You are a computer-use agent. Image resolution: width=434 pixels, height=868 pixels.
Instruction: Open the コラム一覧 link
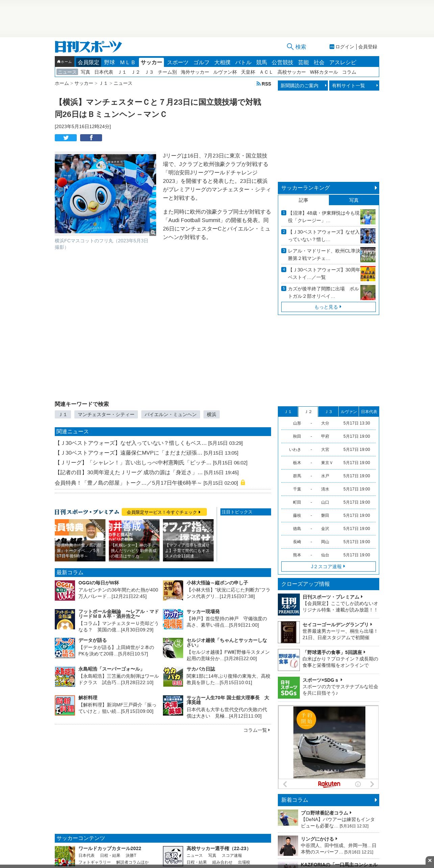pos(257,730)
